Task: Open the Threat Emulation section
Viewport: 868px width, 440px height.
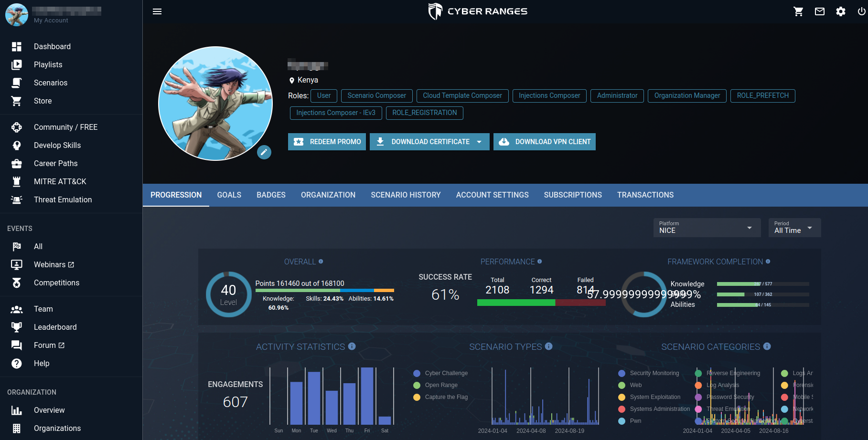Action: (x=63, y=199)
